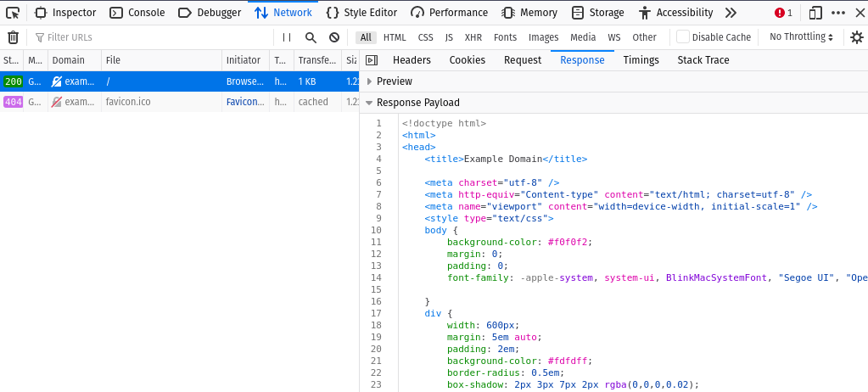Collapse the request details pane
The height and width of the screenshot is (392, 868).
coord(371,60)
